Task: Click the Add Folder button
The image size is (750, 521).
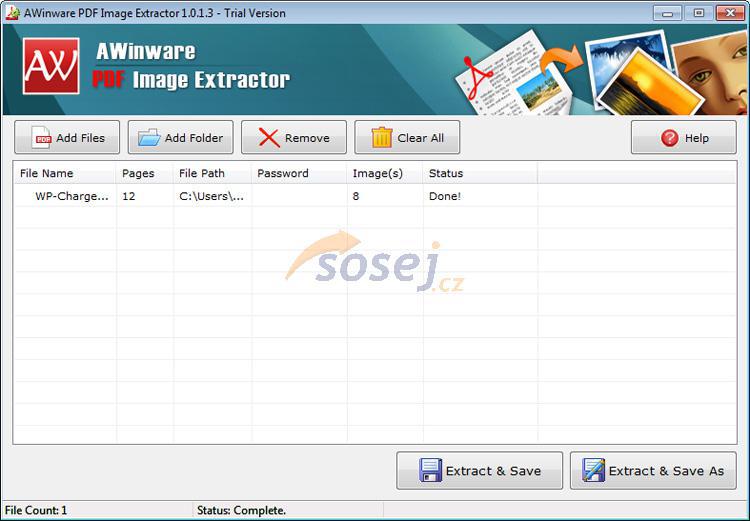Action: (180, 137)
